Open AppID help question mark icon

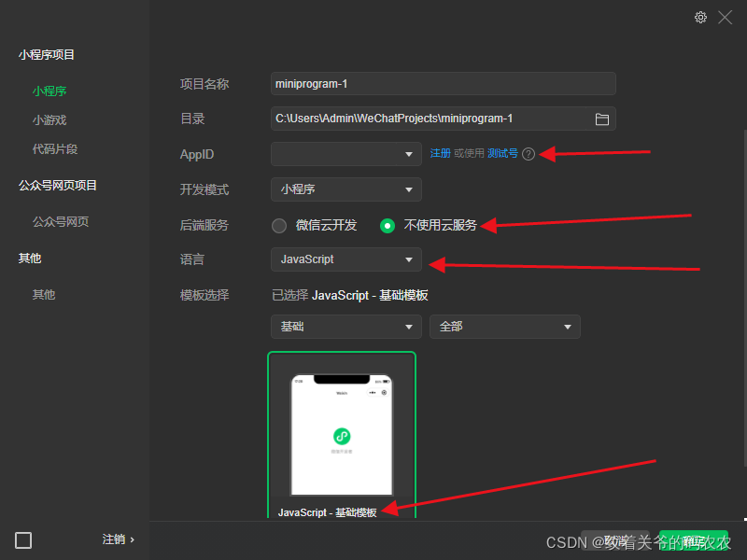click(529, 154)
